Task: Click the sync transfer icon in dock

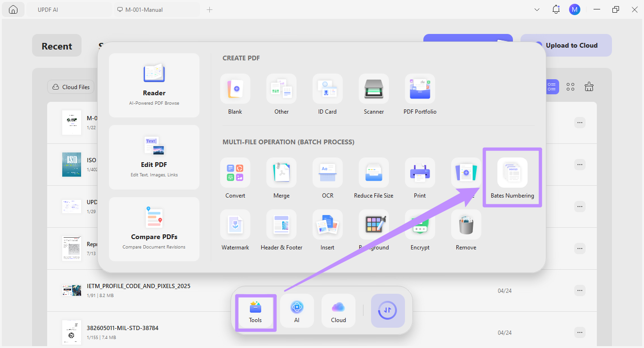Action: point(388,311)
